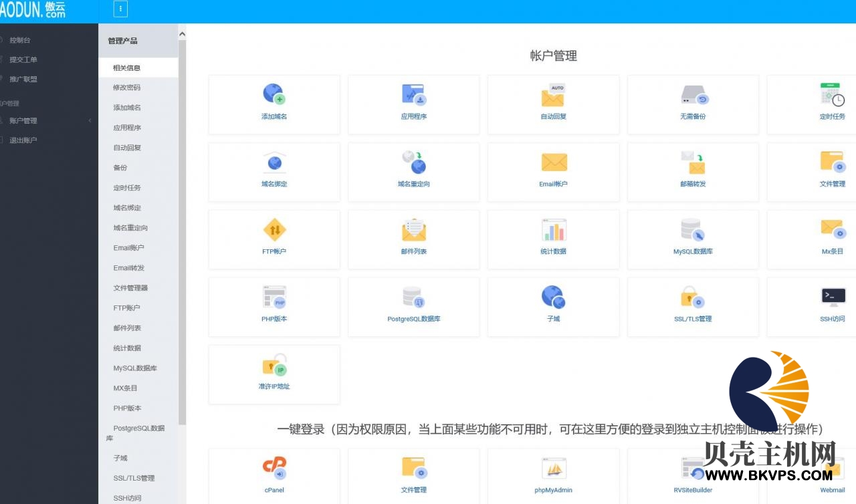Open the 应用程序 icon in account management
856x504 pixels.
413,95
